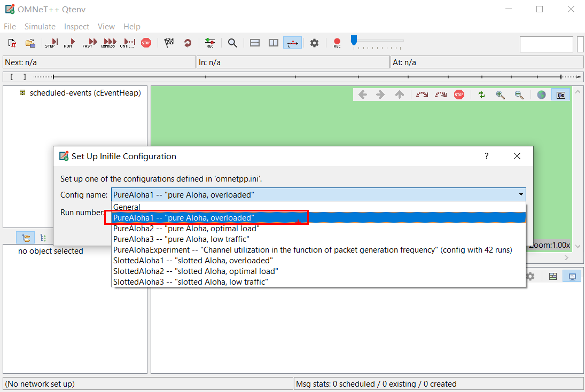The image size is (585, 392).
Task: Click the new run setup icon
Action: click(x=12, y=43)
